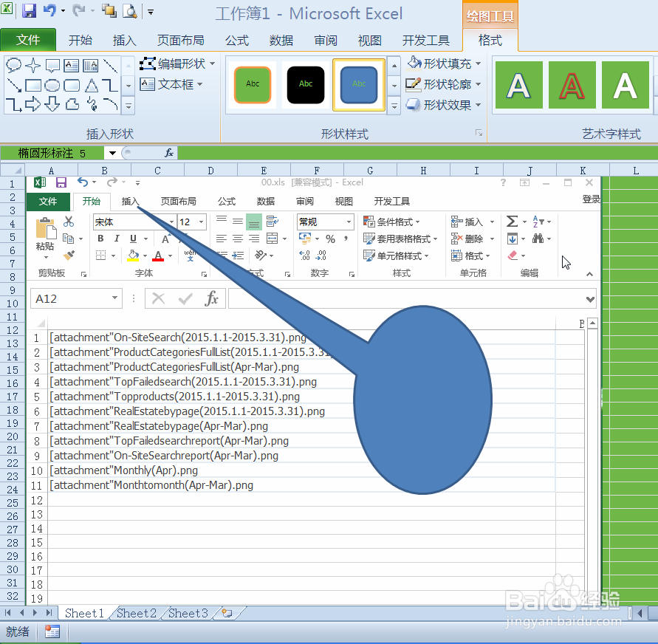Select column D header in outer sheet
Image resolution: width=658 pixels, height=644 pixels.
point(210,171)
